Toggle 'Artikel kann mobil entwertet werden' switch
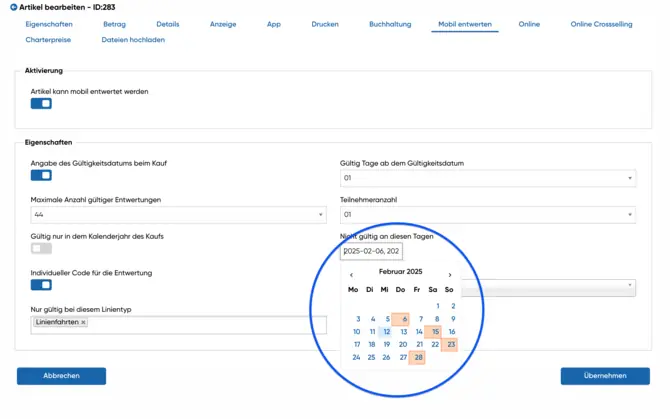This screenshot has width=670, height=419. click(x=41, y=104)
